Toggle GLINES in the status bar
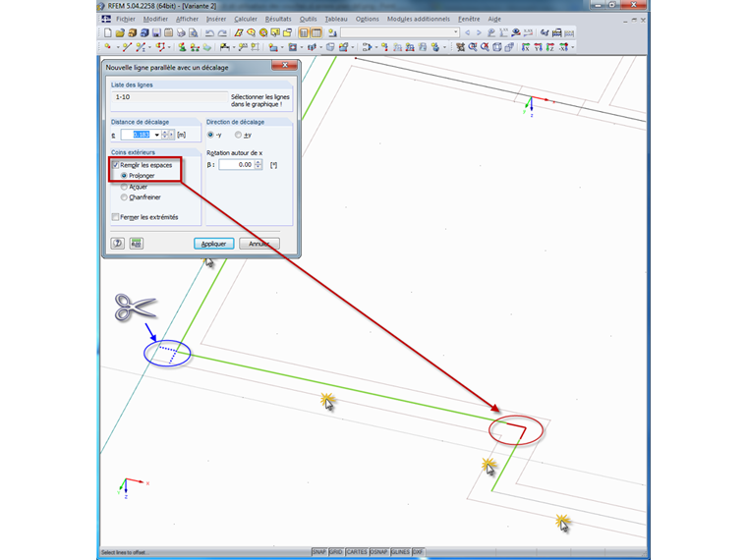 (x=400, y=551)
